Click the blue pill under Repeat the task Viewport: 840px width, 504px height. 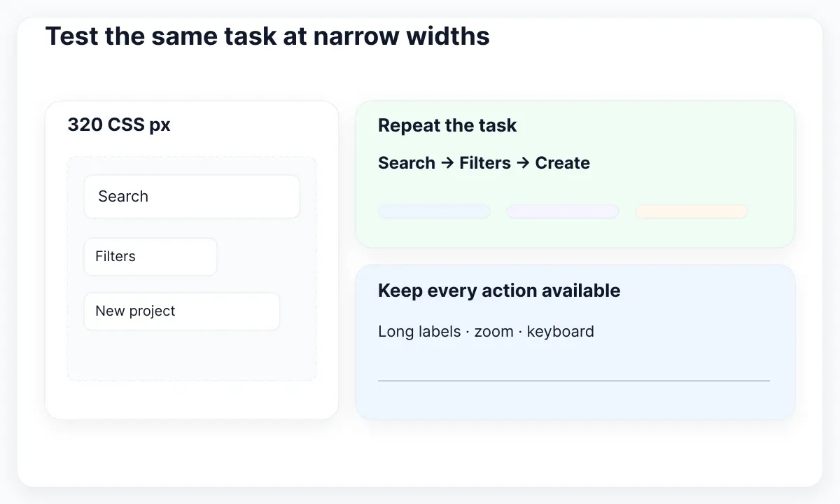click(x=434, y=211)
